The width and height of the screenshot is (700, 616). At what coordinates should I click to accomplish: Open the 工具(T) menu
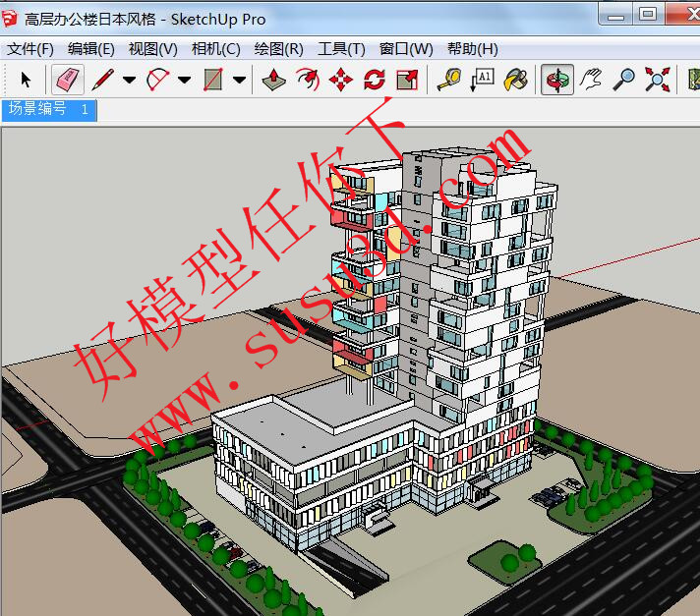341,48
